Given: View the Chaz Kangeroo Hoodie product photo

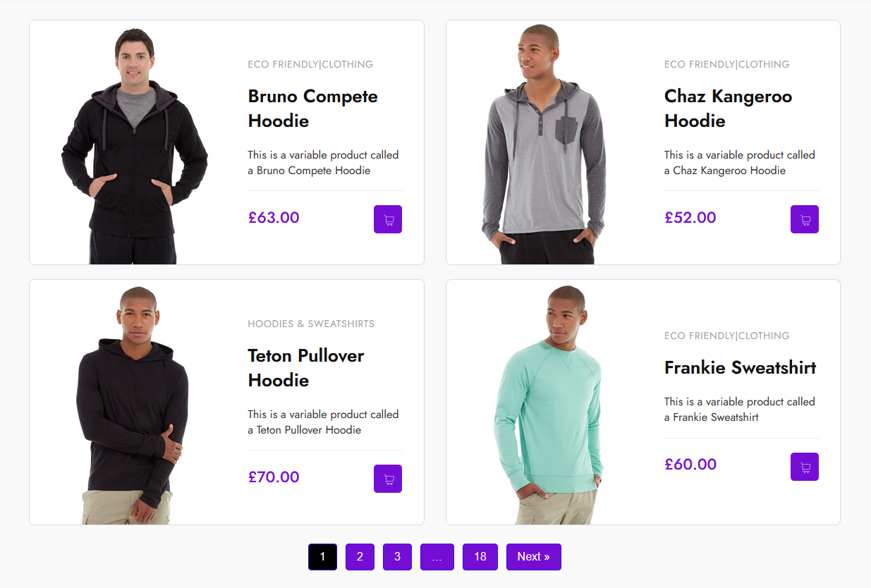Looking at the screenshot, I should coord(544,145).
